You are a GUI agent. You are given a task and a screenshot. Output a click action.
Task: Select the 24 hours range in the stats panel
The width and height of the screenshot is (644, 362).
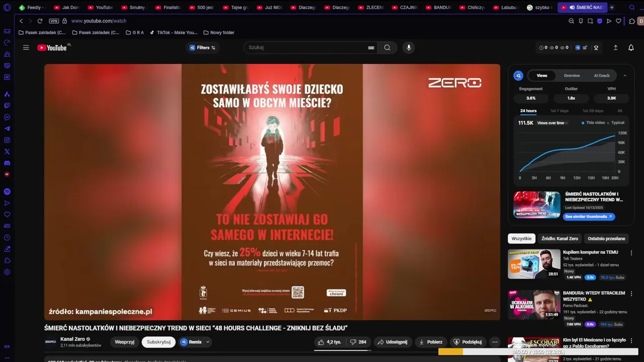tap(528, 111)
